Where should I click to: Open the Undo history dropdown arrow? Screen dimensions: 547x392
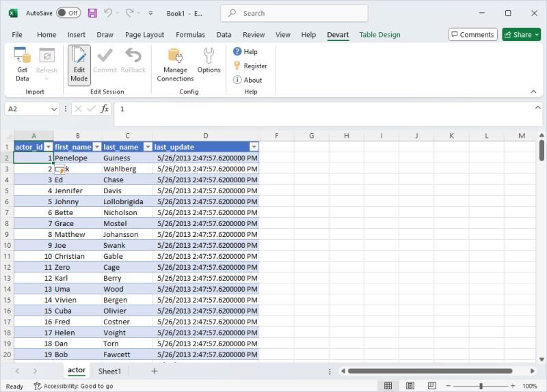pyautogui.click(x=117, y=13)
